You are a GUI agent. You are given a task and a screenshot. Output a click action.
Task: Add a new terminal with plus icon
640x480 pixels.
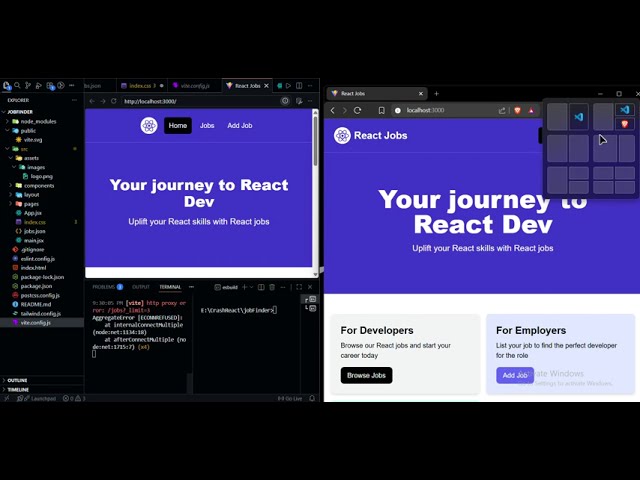click(x=244, y=287)
